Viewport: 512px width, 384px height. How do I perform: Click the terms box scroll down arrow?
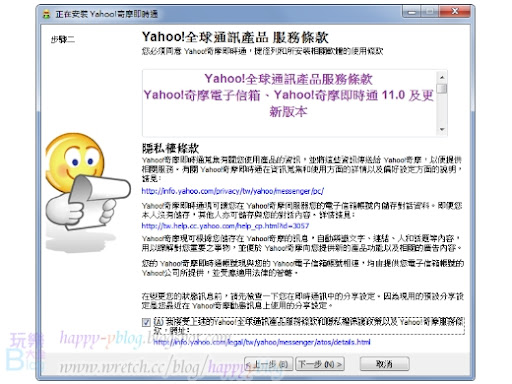click(x=442, y=129)
